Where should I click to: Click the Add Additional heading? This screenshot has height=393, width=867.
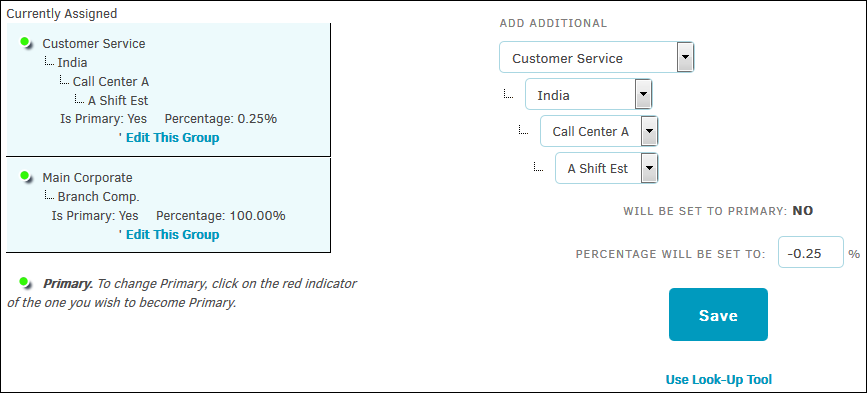pyautogui.click(x=553, y=24)
